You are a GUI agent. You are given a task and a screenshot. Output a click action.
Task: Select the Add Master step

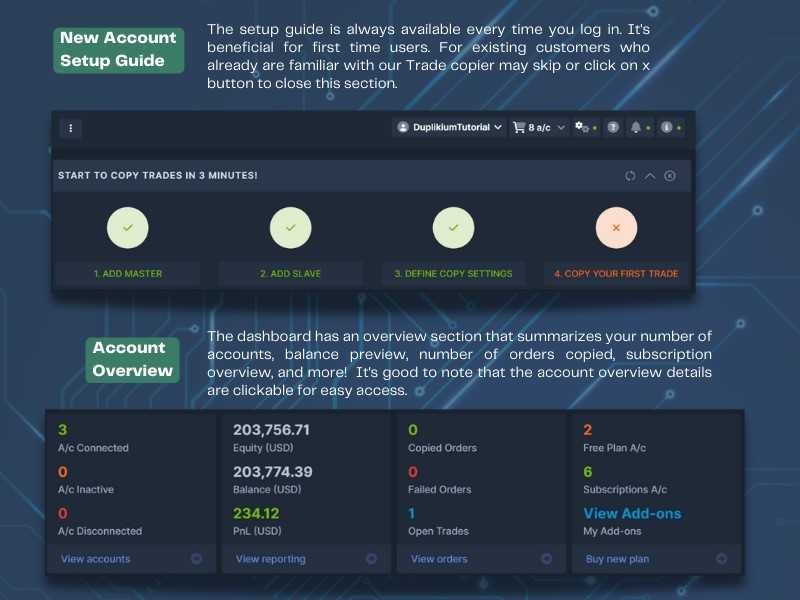tap(128, 273)
